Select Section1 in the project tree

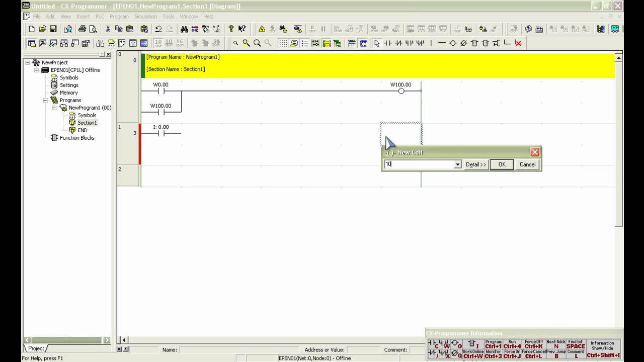(x=87, y=123)
